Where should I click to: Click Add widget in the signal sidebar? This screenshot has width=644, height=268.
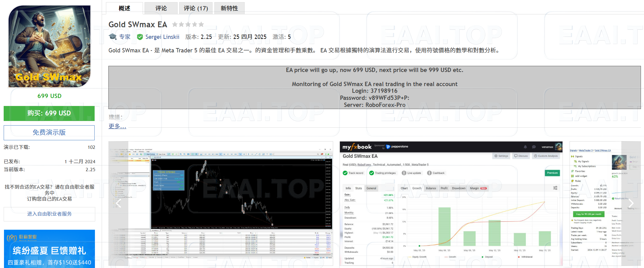point(579,176)
